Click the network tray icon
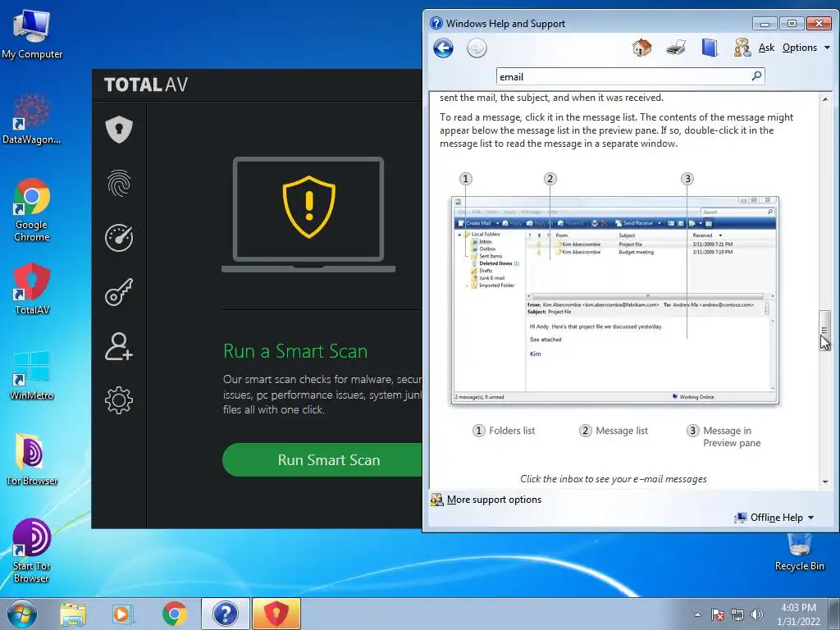This screenshot has width=840, height=630. tap(737, 614)
